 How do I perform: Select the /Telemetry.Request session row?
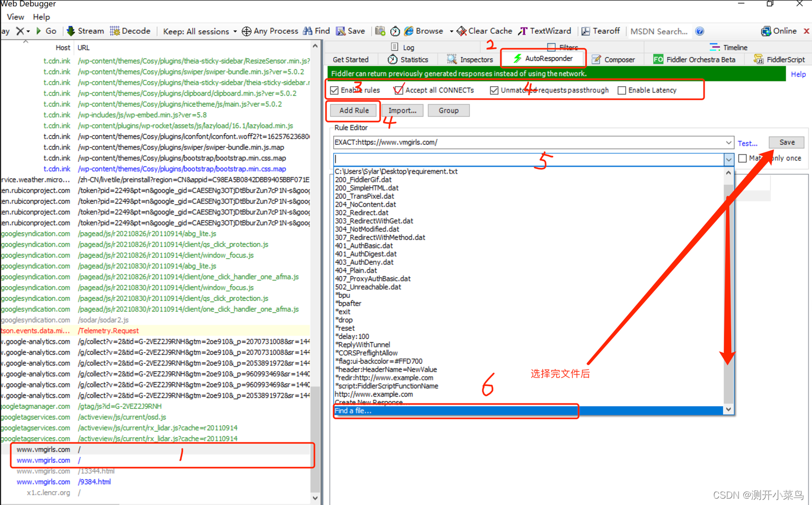pos(156,330)
